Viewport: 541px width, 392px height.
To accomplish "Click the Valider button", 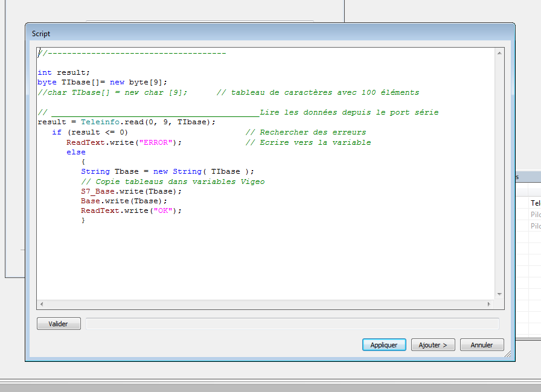I will point(59,324).
